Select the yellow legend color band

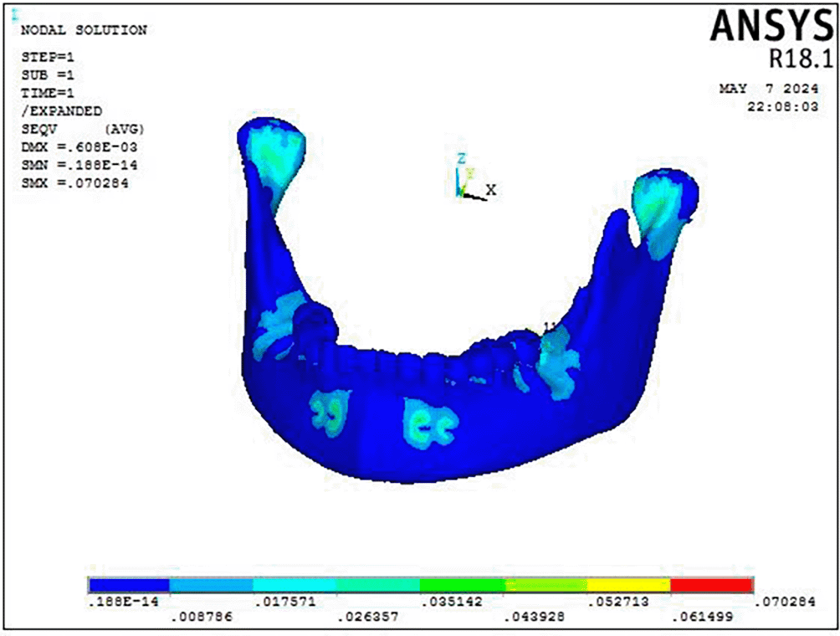tap(627, 585)
